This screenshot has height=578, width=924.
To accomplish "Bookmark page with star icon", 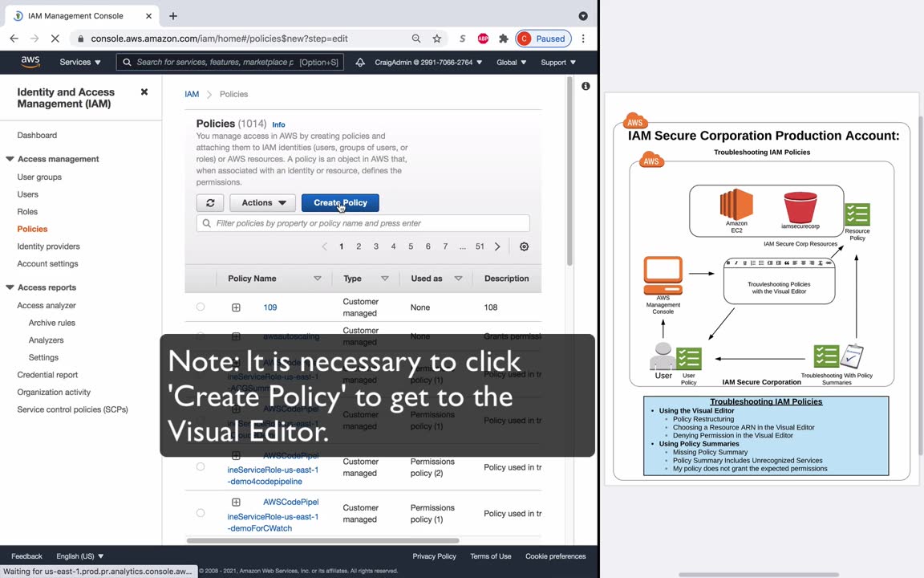I will pyautogui.click(x=436, y=39).
